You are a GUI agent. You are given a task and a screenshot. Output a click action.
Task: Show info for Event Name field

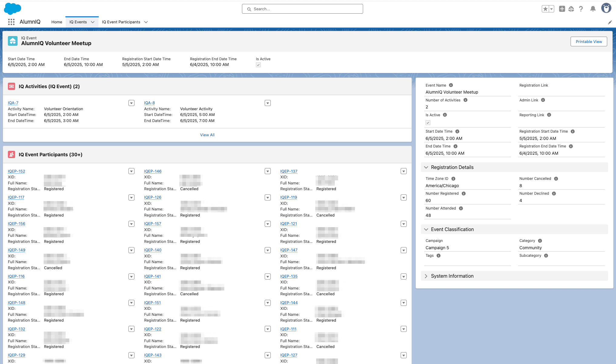tap(451, 85)
